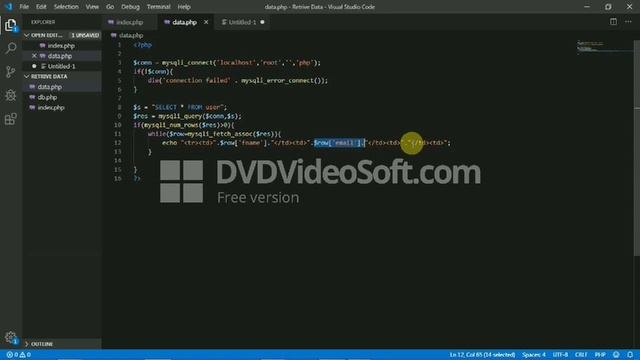Viewport: 640px width, 360px height.
Task: Close the data.php tab
Action: pos(206,22)
